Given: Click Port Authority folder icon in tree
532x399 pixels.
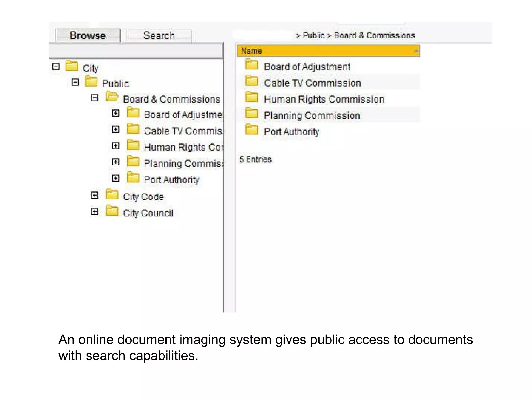Looking at the screenshot, I should 133,177.
